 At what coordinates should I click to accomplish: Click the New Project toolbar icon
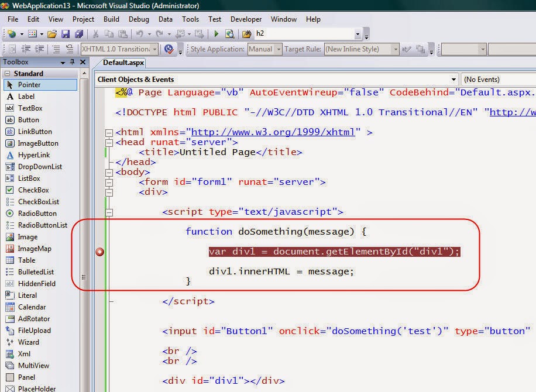point(12,34)
